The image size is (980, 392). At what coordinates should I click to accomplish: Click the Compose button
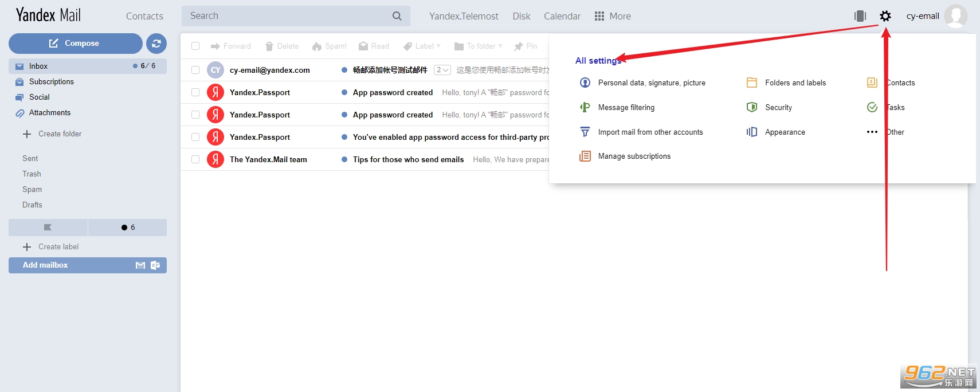[x=76, y=44]
